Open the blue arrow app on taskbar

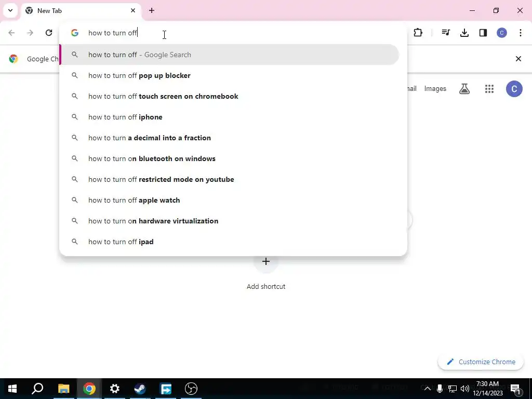[166, 389]
